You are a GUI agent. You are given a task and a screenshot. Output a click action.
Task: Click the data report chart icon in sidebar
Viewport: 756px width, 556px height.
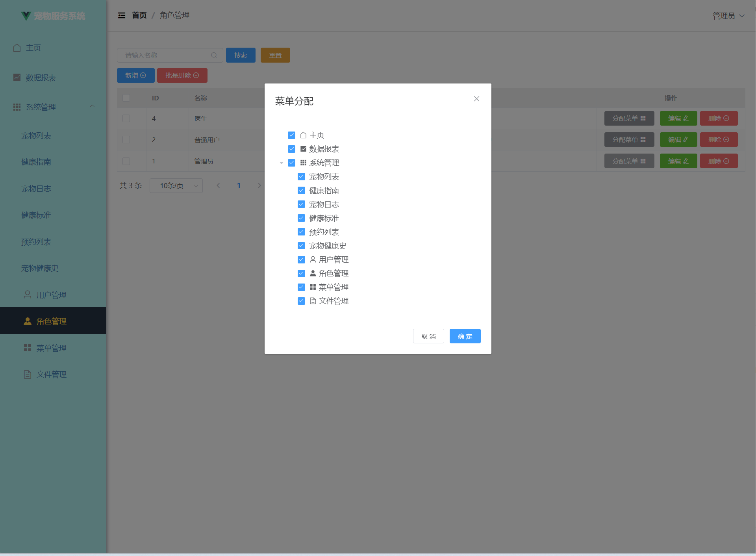coord(17,77)
